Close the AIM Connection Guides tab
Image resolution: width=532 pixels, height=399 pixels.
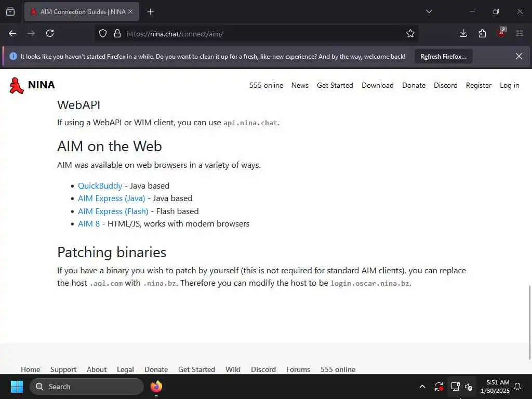tap(130, 12)
